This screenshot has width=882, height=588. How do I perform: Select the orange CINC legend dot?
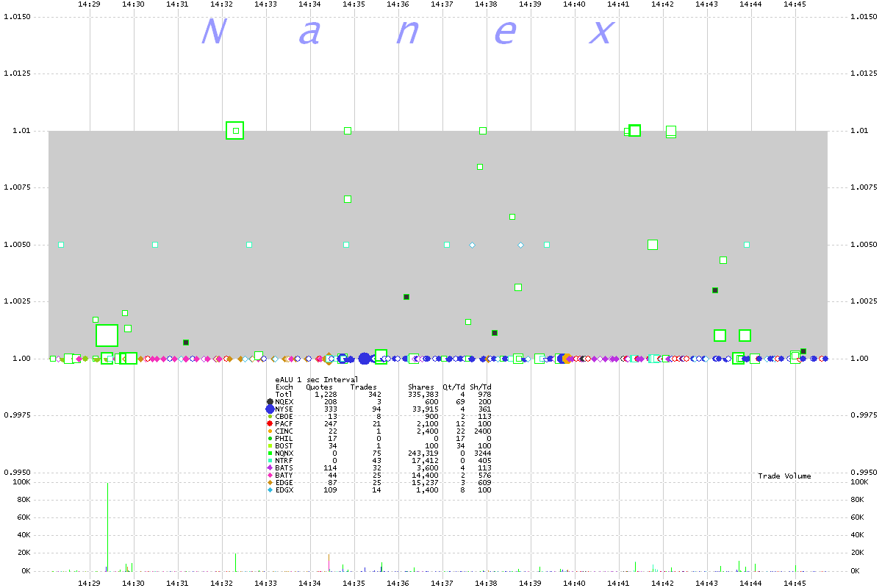[x=270, y=431]
